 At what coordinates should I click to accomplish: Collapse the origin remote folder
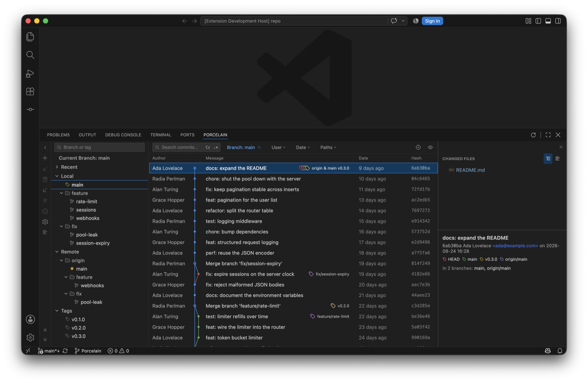(61, 261)
